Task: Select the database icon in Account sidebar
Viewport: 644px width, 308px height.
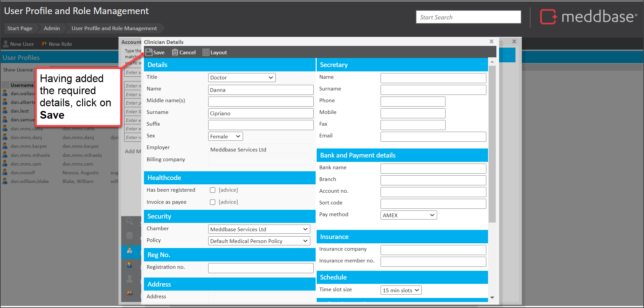Action: [130, 236]
